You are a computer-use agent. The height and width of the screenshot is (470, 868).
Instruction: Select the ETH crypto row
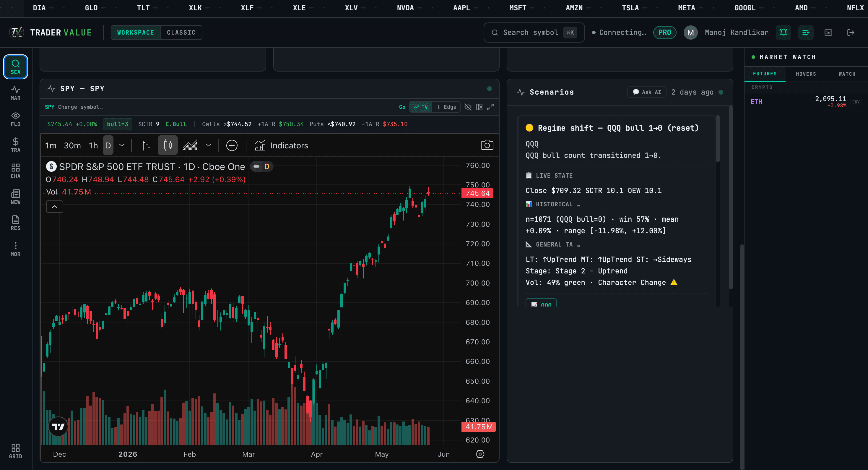(806, 101)
